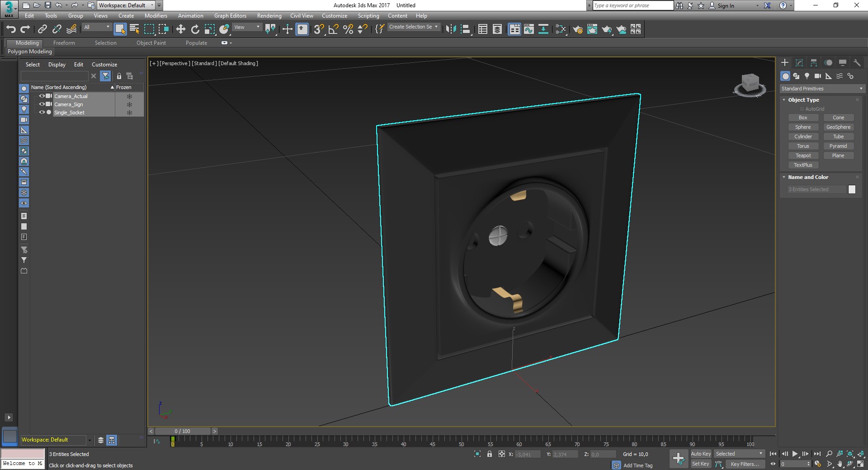The width and height of the screenshot is (868, 470).
Task: Click the Play Animation button
Action: (795, 454)
